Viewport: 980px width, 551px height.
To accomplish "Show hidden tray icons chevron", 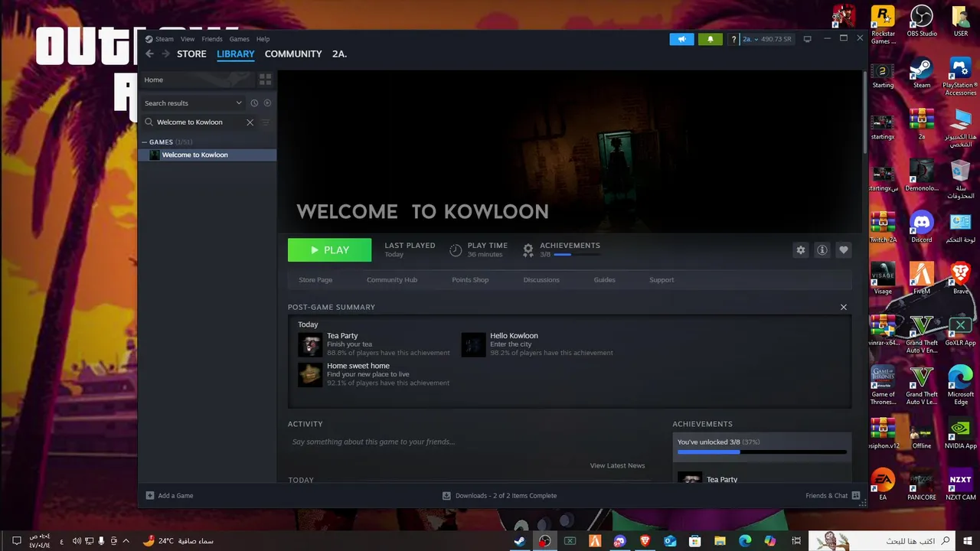I will point(126,541).
